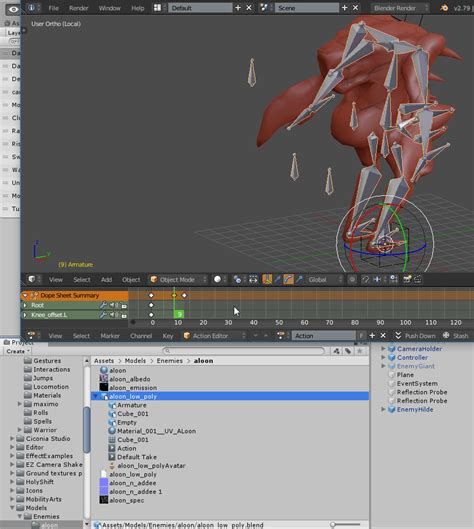Click the snap element icon
Image resolution: width=474 pixels, height=529 pixels.
coord(377,279)
